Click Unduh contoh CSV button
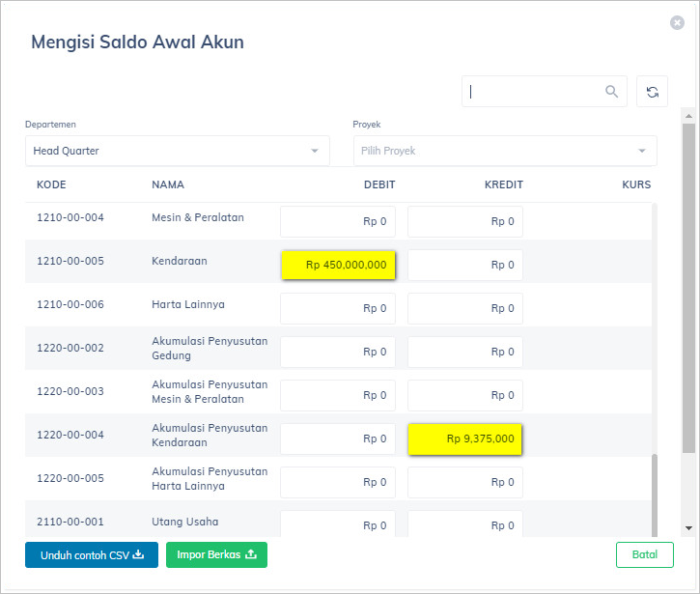This screenshot has width=700, height=594. [92, 554]
